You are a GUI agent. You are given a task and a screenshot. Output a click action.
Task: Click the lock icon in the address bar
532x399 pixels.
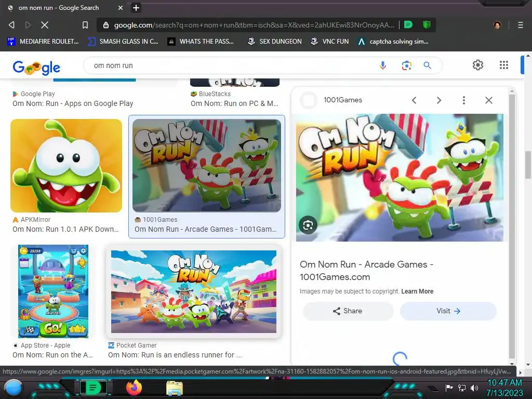point(106,25)
